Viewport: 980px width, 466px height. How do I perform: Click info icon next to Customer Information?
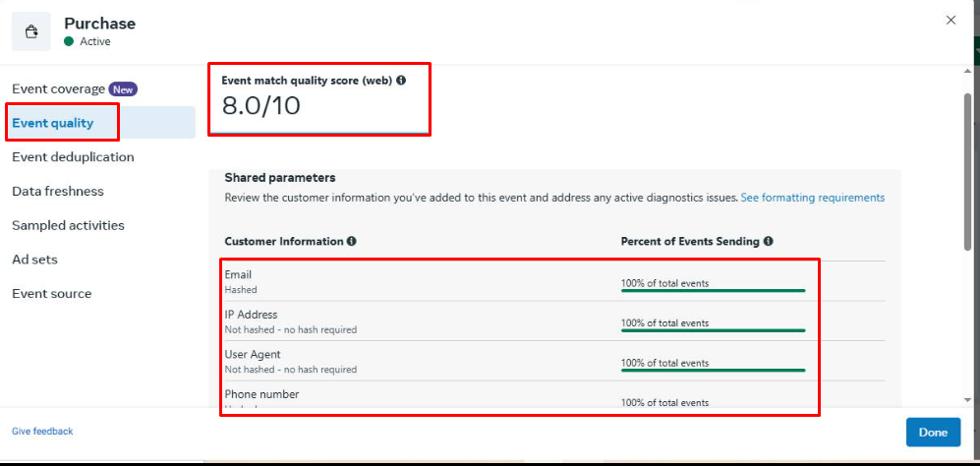pos(352,241)
